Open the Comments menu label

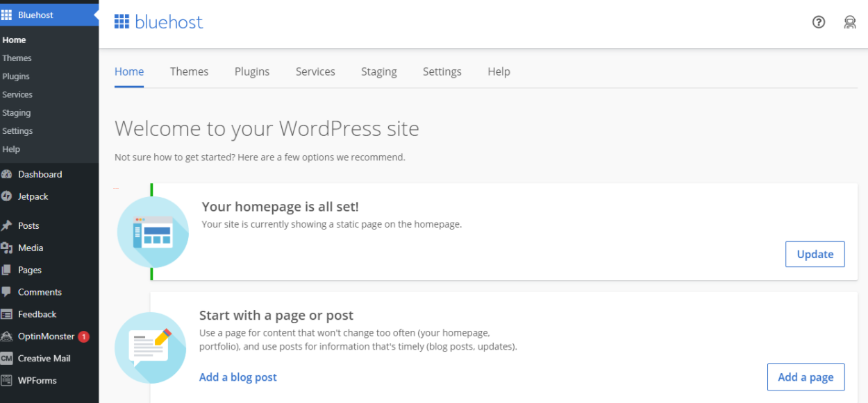[x=40, y=292]
